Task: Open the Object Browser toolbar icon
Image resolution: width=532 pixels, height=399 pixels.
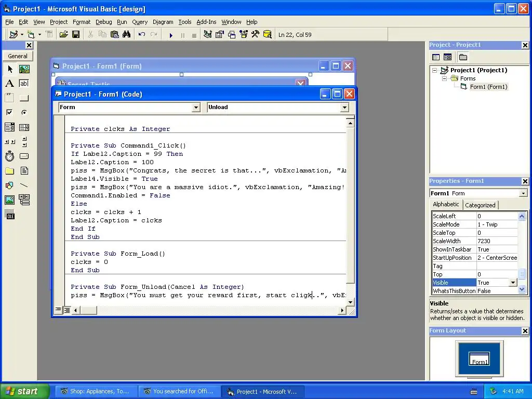Action: 244,35
